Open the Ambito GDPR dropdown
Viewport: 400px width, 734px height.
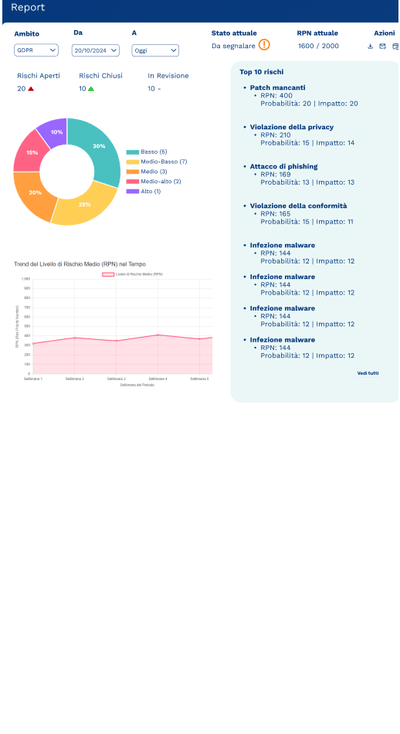[36, 50]
